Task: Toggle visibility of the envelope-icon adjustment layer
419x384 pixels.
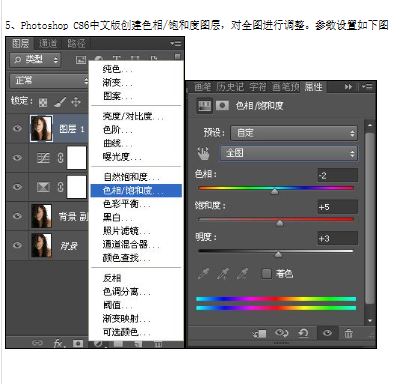Action: 17,187
